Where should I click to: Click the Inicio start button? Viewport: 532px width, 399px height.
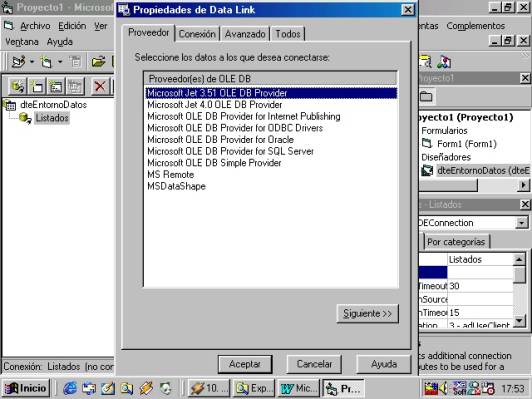click(x=26, y=388)
